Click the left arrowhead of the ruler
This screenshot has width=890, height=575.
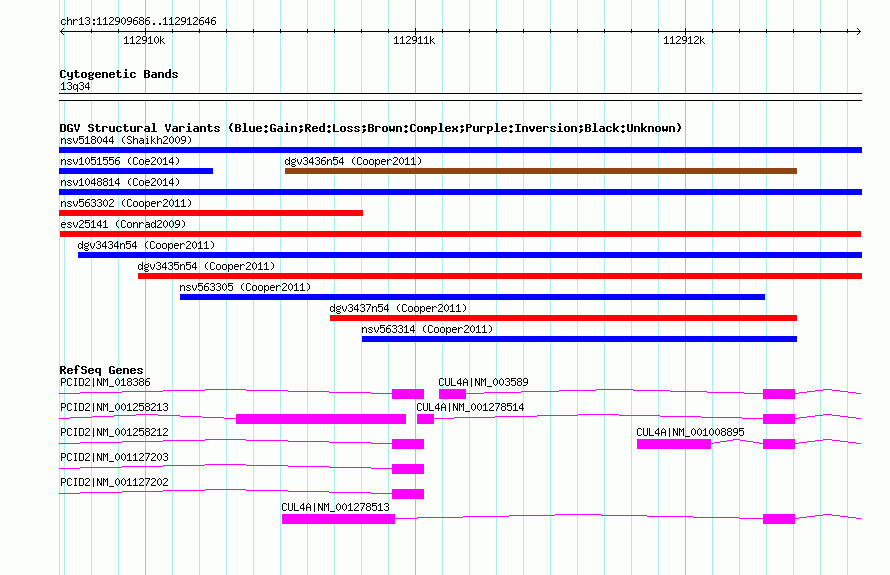[62, 32]
